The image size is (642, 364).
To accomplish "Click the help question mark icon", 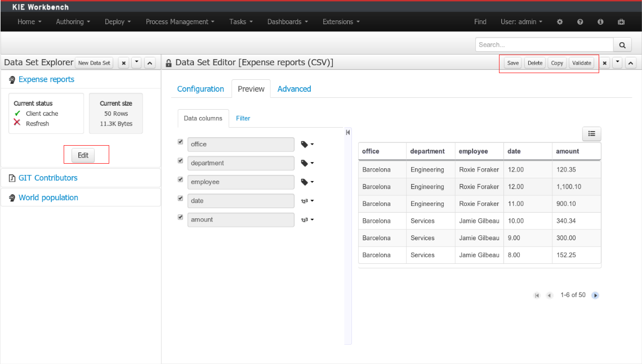I will coord(580,22).
